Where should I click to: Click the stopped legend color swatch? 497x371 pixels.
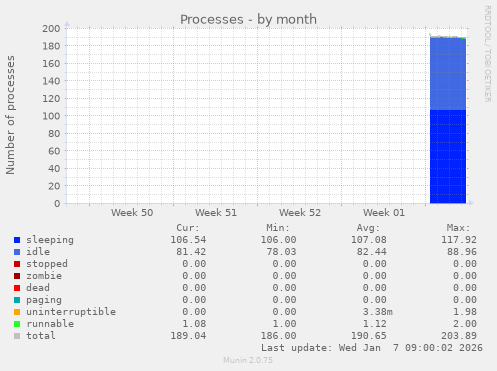pyautogui.click(x=17, y=264)
